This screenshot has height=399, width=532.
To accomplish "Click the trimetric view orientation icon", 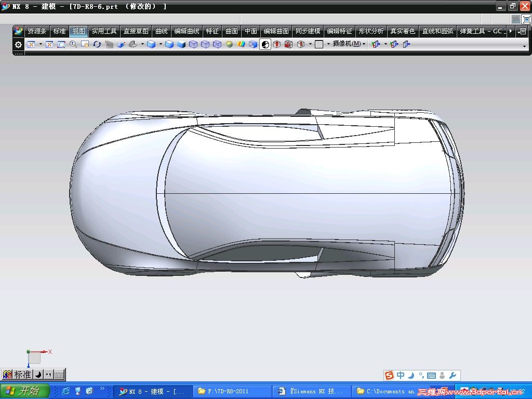I will coord(133,45).
